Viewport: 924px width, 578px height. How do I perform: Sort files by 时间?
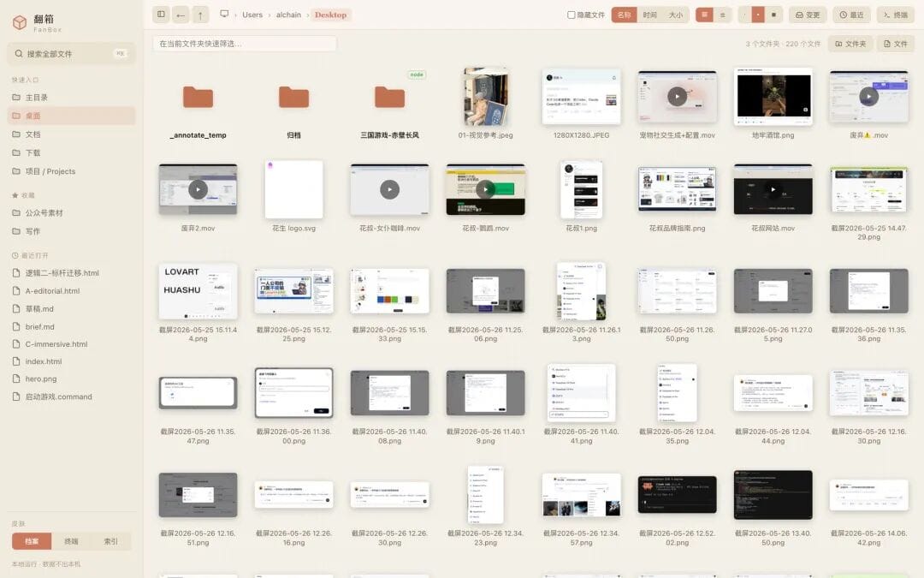[x=649, y=15]
